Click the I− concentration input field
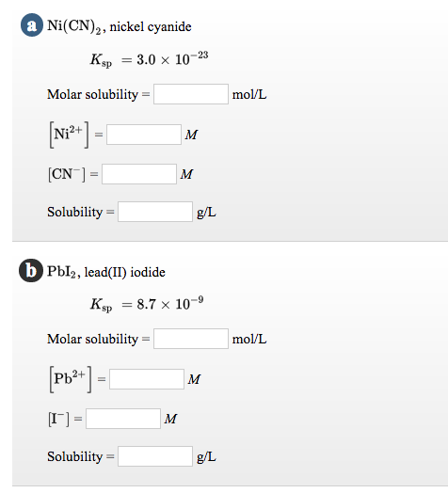448x493 pixels. click(123, 419)
